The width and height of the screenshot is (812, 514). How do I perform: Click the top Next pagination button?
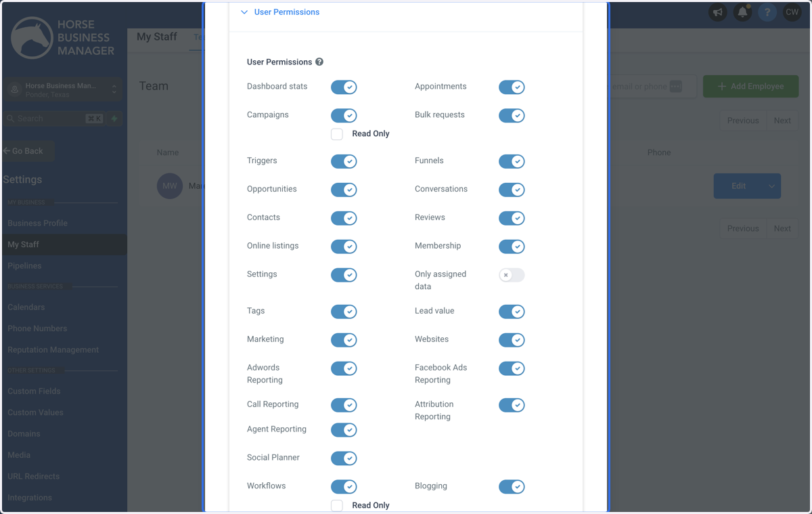click(x=782, y=121)
